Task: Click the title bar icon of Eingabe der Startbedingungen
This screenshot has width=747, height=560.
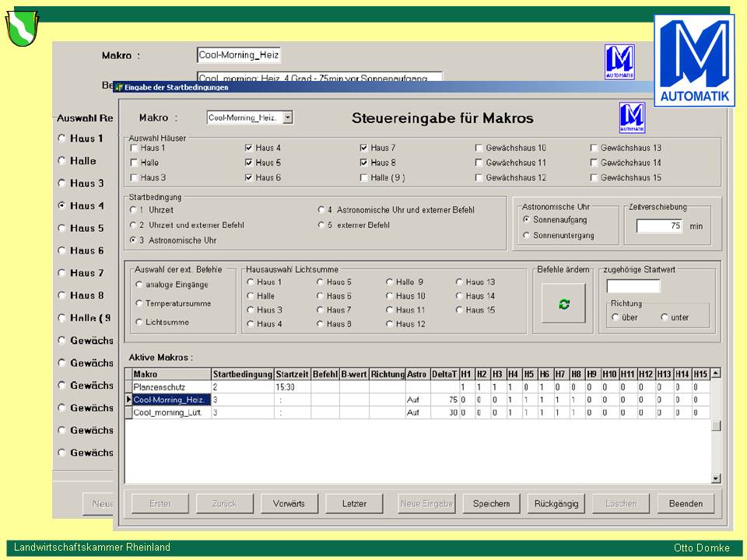Action: click(119, 88)
